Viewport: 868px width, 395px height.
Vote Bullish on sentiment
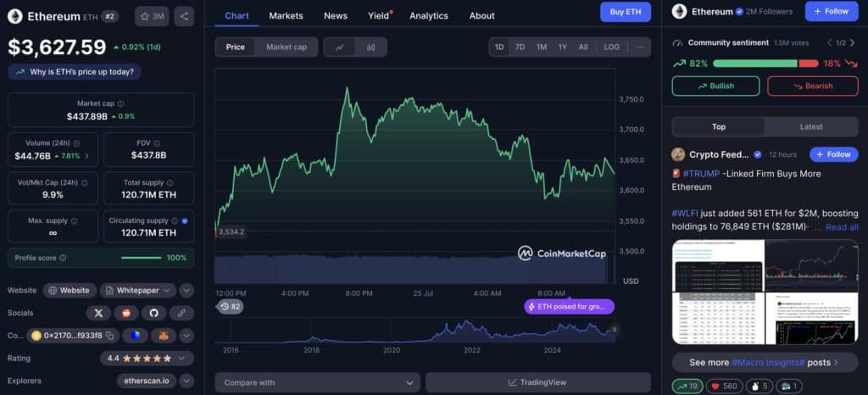(715, 86)
